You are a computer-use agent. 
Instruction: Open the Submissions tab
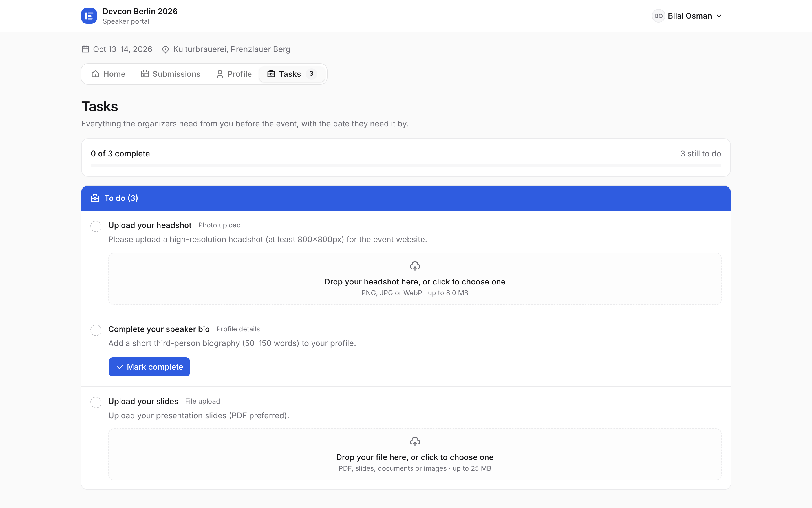(171, 74)
